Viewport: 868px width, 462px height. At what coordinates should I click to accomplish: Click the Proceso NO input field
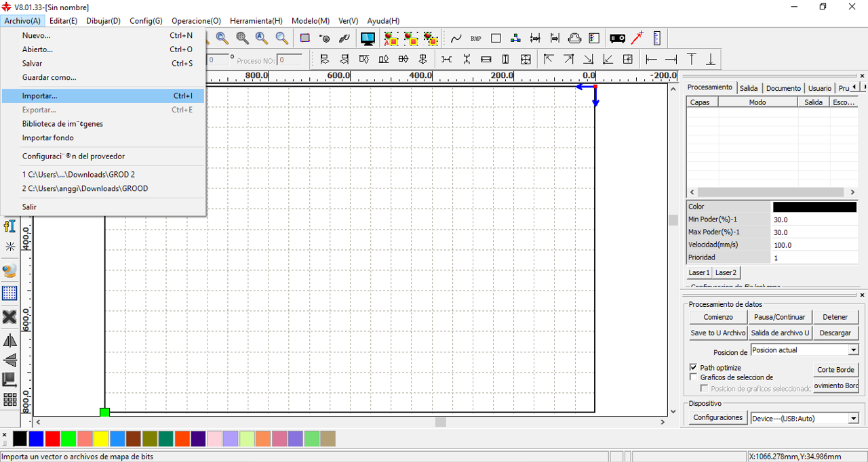[290, 60]
